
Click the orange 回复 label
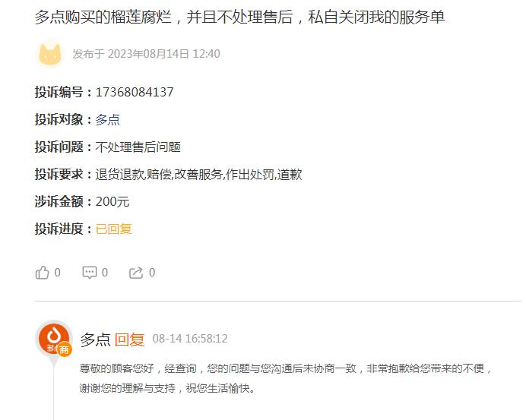coord(130,339)
